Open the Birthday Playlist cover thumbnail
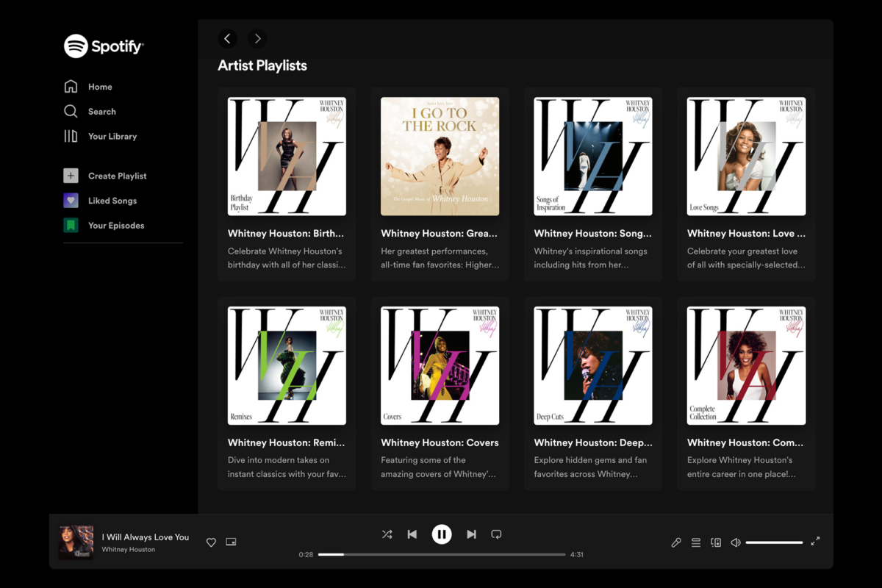The image size is (882, 588). [x=287, y=157]
